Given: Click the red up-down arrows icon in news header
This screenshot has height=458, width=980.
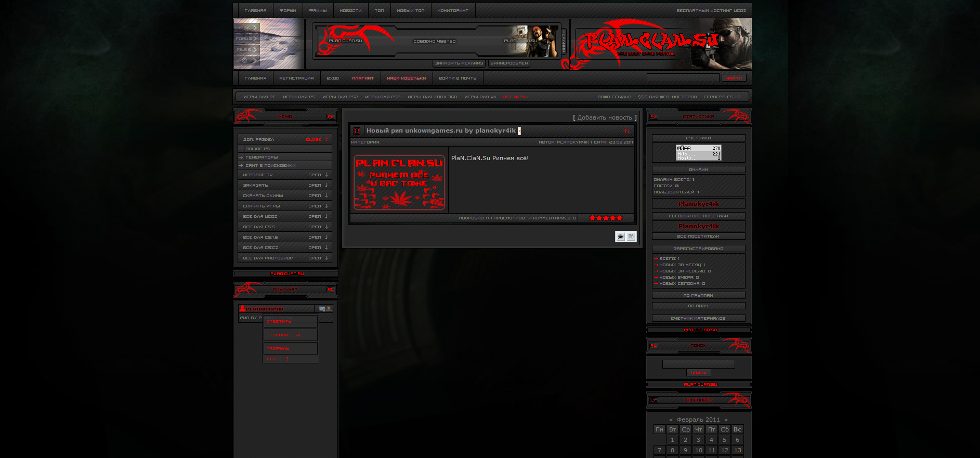Looking at the screenshot, I should pyautogui.click(x=627, y=131).
